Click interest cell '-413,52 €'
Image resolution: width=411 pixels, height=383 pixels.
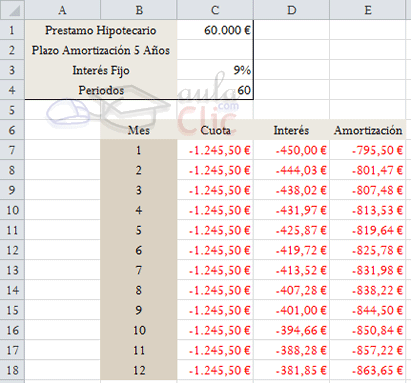(291, 270)
